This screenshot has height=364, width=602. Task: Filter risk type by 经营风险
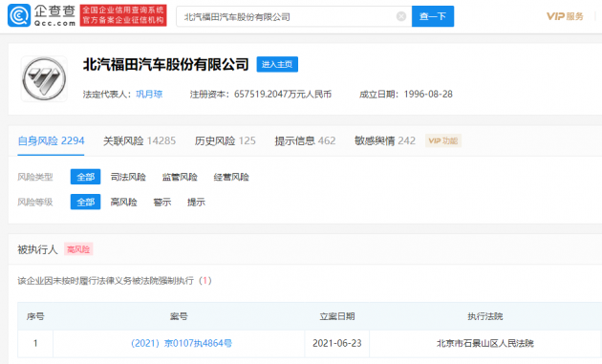[x=231, y=177]
